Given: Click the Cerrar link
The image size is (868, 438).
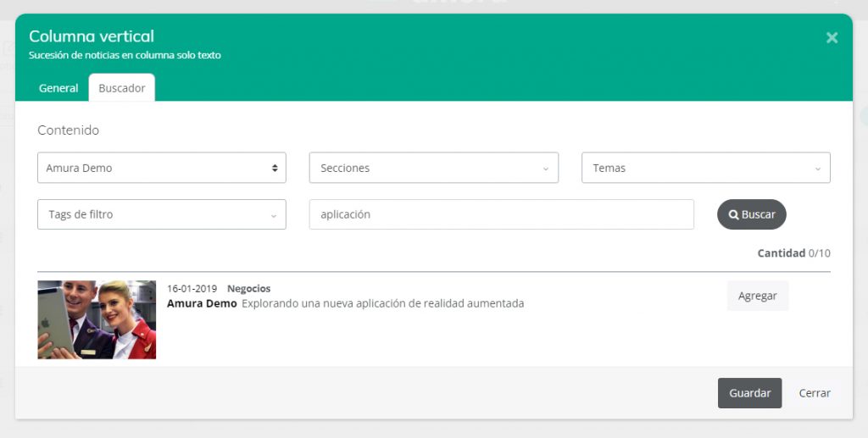Looking at the screenshot, I should tap(815, 393).
